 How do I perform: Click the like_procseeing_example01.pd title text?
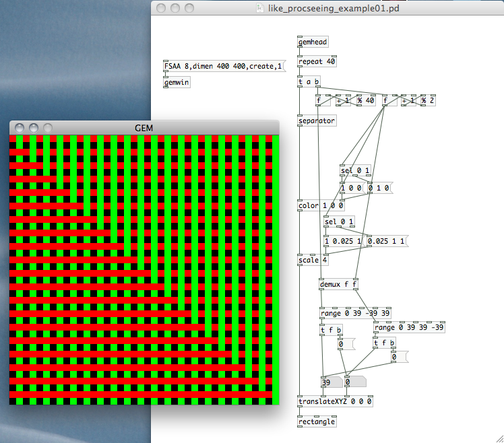pos(334,8)
